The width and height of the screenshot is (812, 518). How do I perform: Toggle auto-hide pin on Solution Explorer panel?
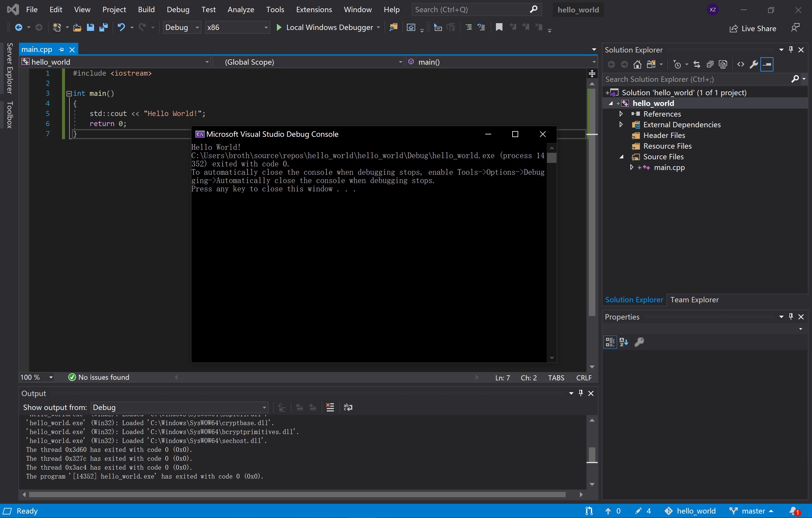coord(791,50)
